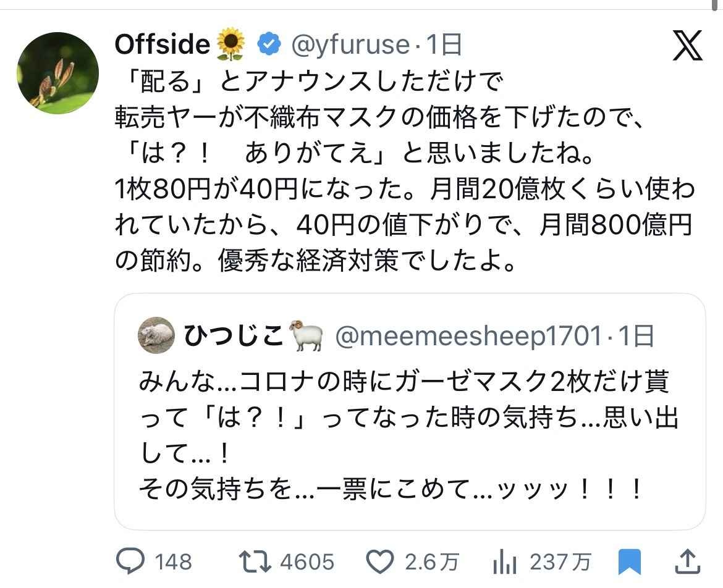Click the 2.6万 likes count
The image size is (723, 588).
coord(432,562)
